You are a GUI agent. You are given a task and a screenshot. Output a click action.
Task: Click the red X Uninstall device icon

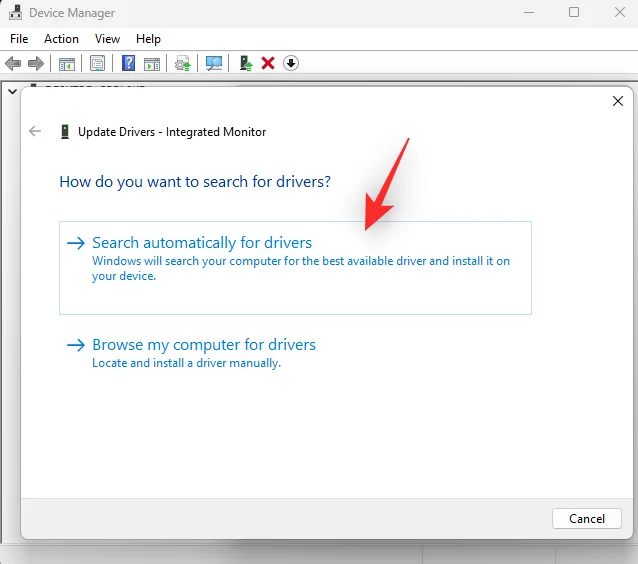click(x=268, y=63)
